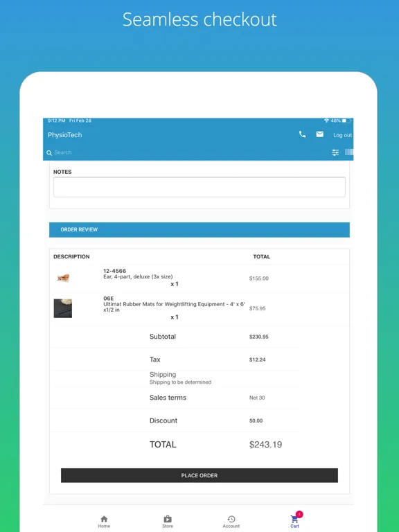Click the PhysioTech app title

65,134
